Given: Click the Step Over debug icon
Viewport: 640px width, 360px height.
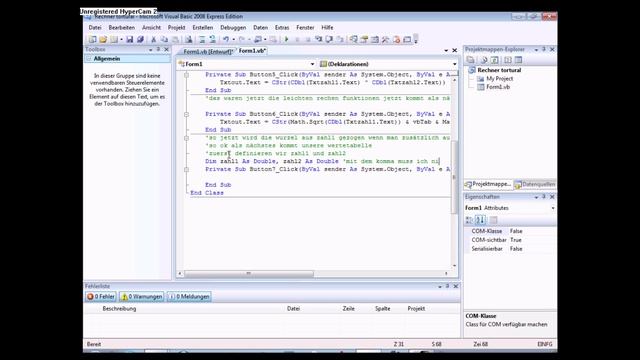Looking at the screenshot, I should [329, 40].
